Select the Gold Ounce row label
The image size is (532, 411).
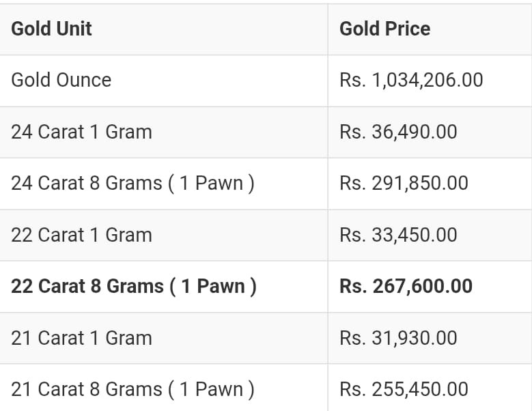(x=61, y=80)
